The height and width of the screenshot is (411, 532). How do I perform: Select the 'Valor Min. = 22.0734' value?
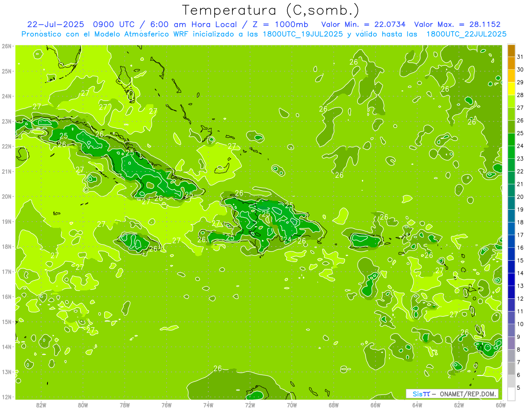point(363,24)
